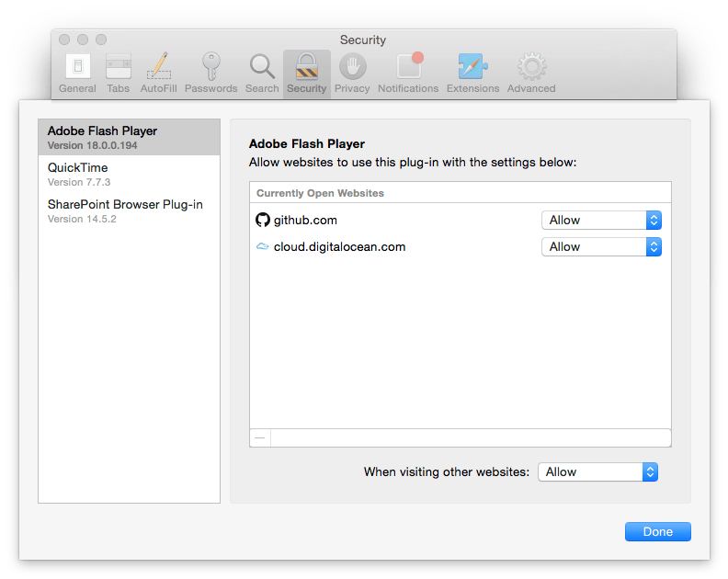728x579 pixels.
Task: Open the Search preferences pane
Action: [x=262, y=74]
